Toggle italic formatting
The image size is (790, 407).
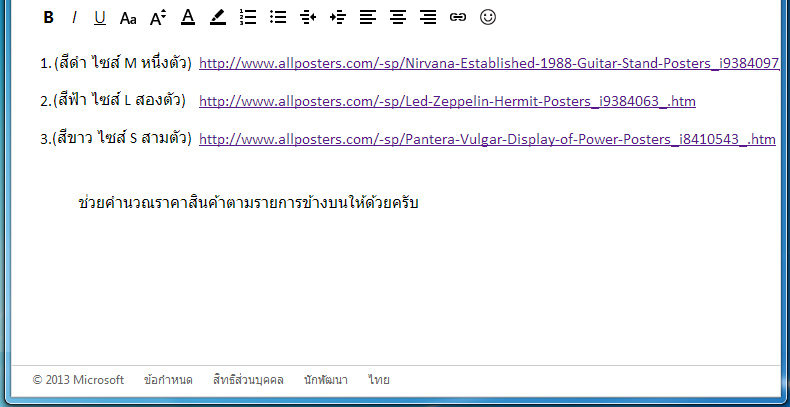(73, 17)
